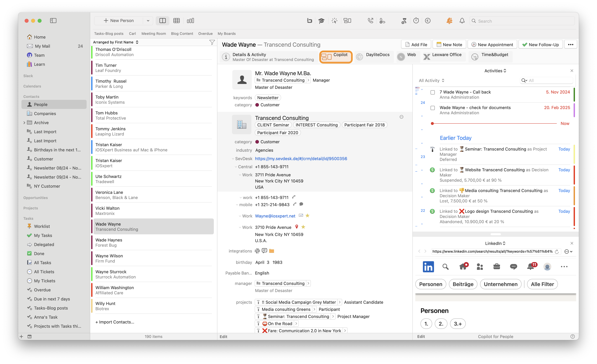Open the Time&Budget tab

click(x=490, y=57)
